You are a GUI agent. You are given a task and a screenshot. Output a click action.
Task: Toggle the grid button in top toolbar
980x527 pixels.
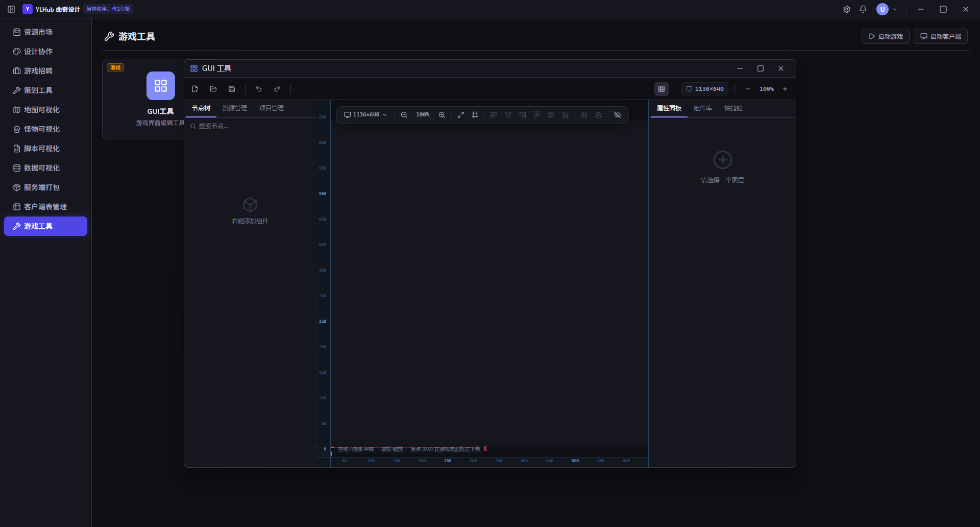661,89
